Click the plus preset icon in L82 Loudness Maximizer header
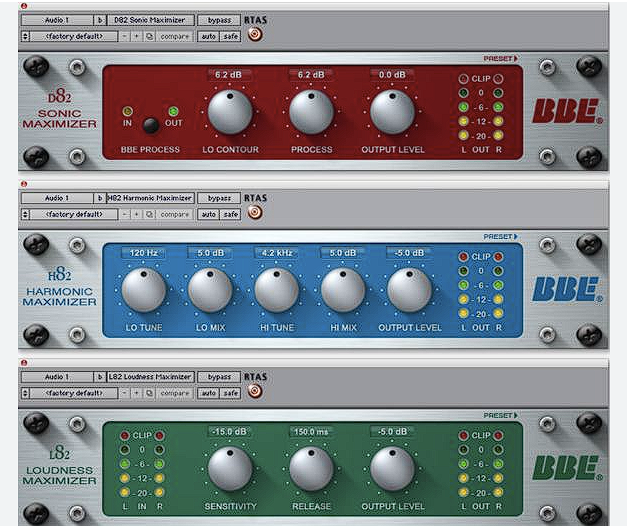The image size is (627, 526). click(x=136, y=393)
